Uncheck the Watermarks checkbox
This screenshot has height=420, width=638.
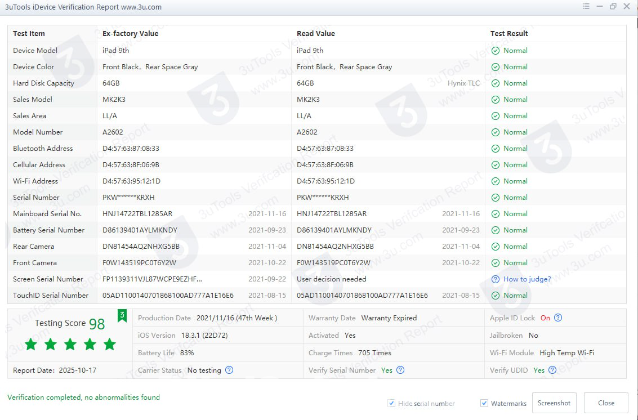tap(483, 403)
